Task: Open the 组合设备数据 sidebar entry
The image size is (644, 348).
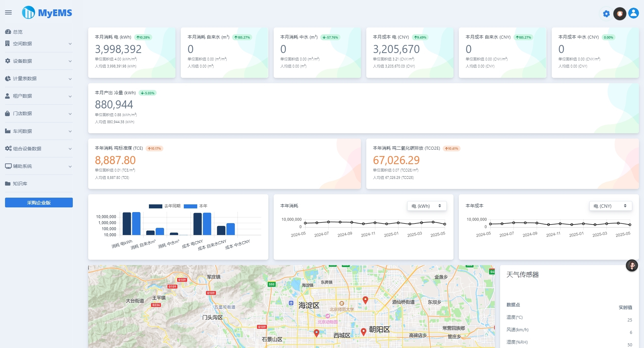Action: (x=27, y=149)
